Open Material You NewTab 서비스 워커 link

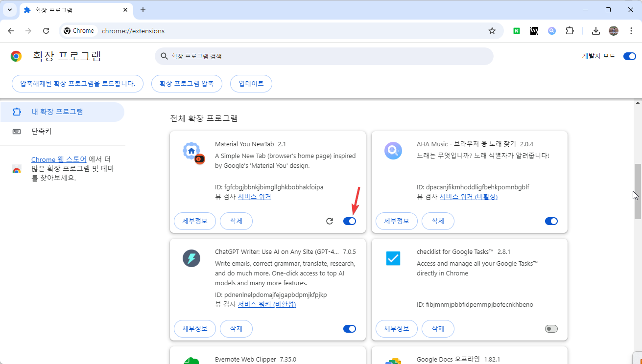(x=254, y=197)
